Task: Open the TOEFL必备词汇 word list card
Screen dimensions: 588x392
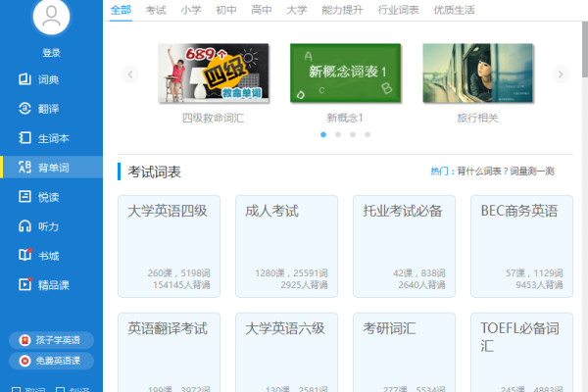Action: [x=521, y=353]
